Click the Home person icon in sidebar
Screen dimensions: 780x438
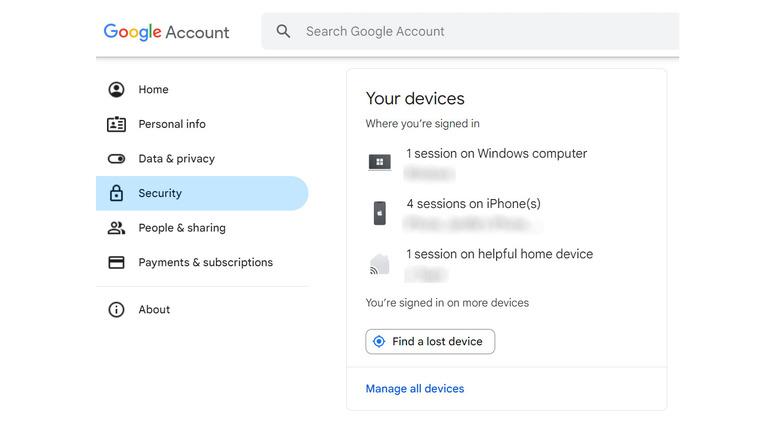pyautogui.click(x=116, y=90)
